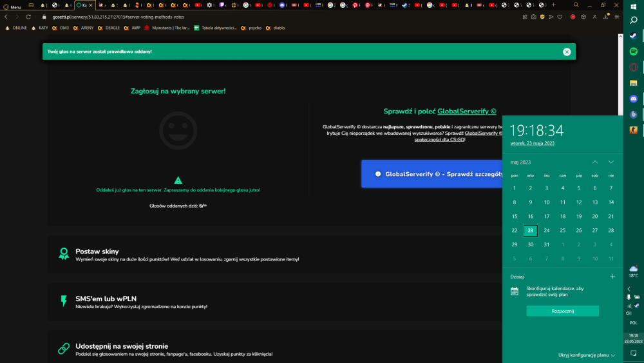The height and width of the screenshot is (363, 644).
Task: Open the Tabela aktywności bookmark
Action: 215,28
